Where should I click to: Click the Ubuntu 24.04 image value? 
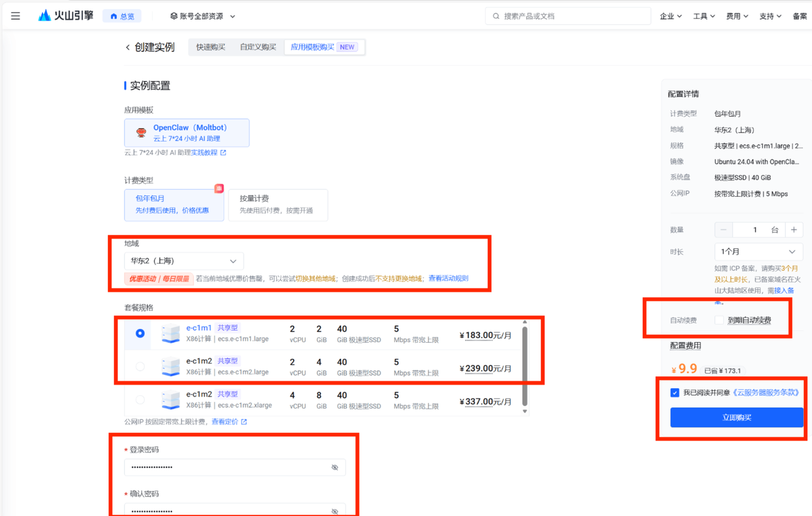(x=757, y=162)
